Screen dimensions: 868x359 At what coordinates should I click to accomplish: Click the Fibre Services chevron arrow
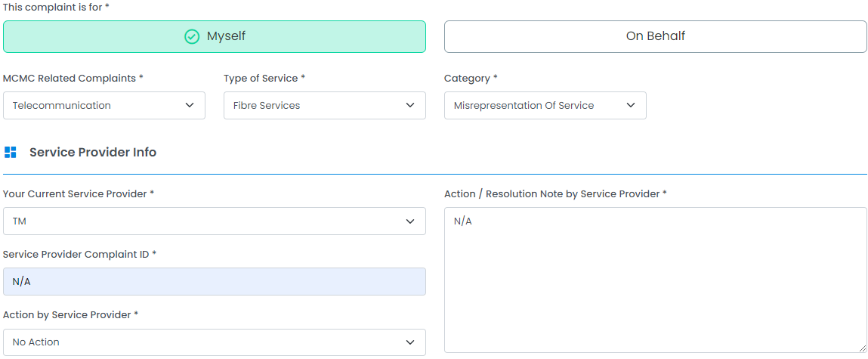(410, 106)
